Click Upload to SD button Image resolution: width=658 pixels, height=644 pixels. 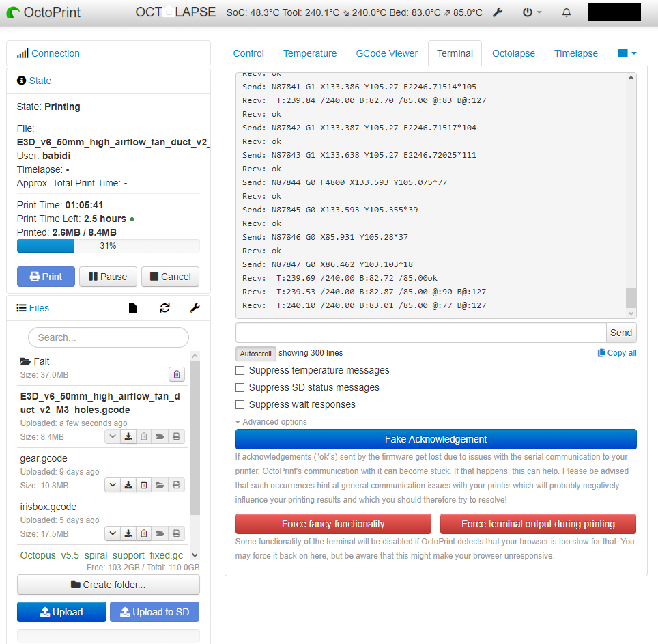point(154,612)
